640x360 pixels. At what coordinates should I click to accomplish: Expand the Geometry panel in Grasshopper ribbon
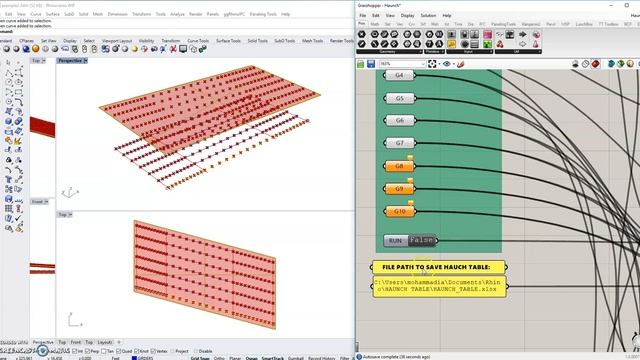(x=388, y=52)
